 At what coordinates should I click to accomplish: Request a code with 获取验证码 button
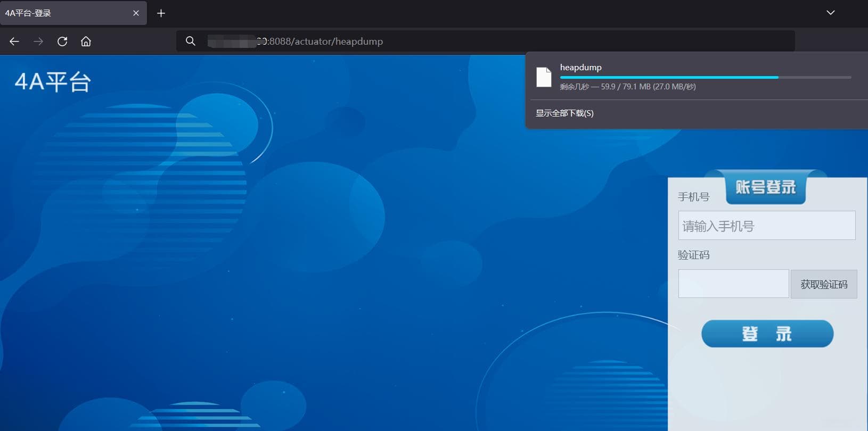pyautogui.click(x=824, y=284)
